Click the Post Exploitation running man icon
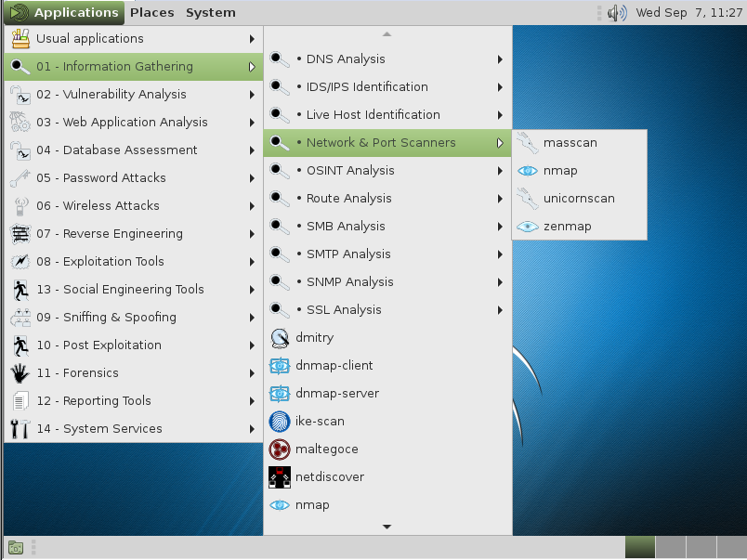The width and height of the screenshot is (747, 560). (x=20, y=345)
